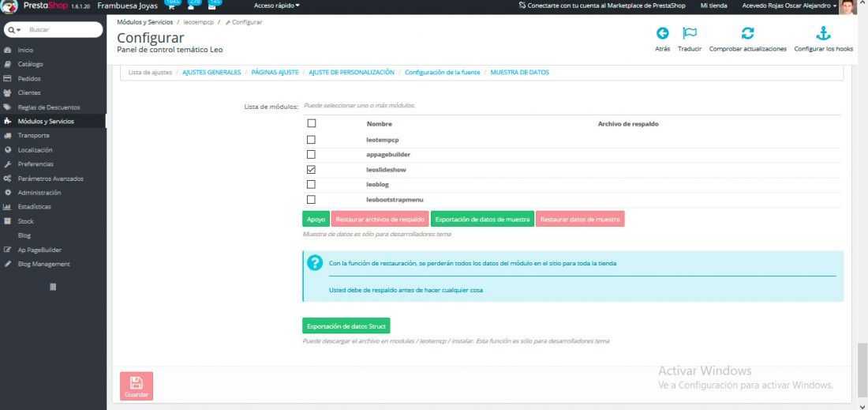The width and height of the screenshot is (868, 410).
Task: Switch to AJUSTES GENERALES tab
Action: click(x=211, y=73)
